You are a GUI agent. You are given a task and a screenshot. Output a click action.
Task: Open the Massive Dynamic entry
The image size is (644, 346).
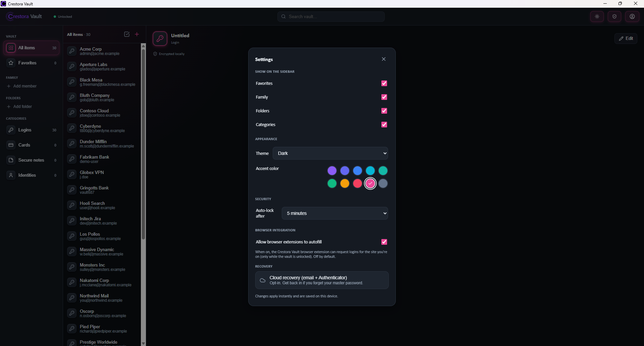point(102,251)
